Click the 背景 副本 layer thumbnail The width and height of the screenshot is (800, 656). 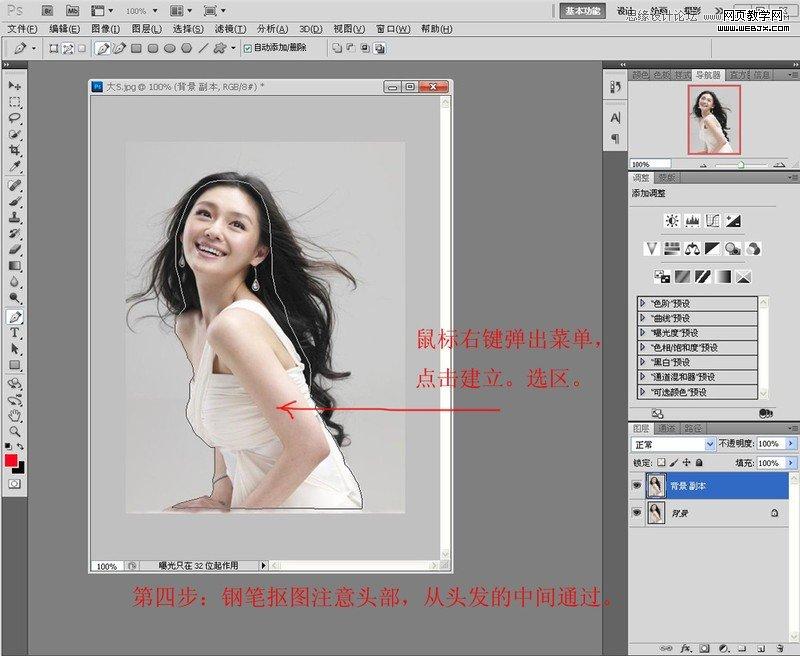point(656,485)
